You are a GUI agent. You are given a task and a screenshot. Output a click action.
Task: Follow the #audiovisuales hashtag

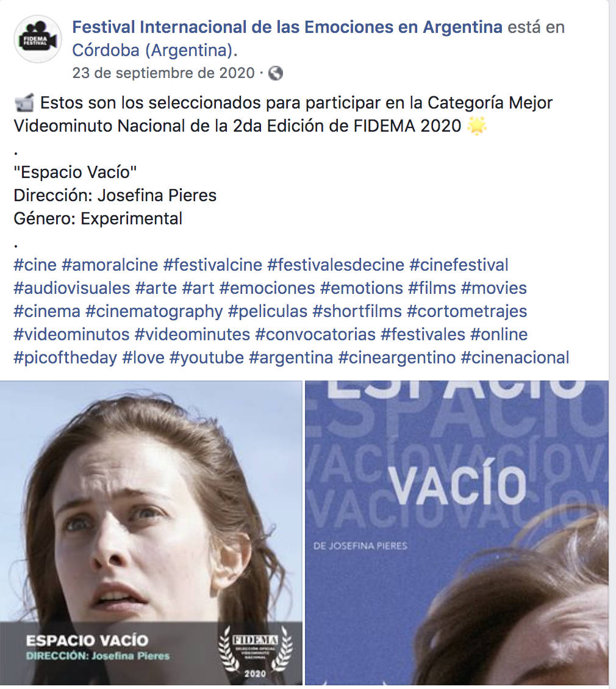tap(72, 288)
